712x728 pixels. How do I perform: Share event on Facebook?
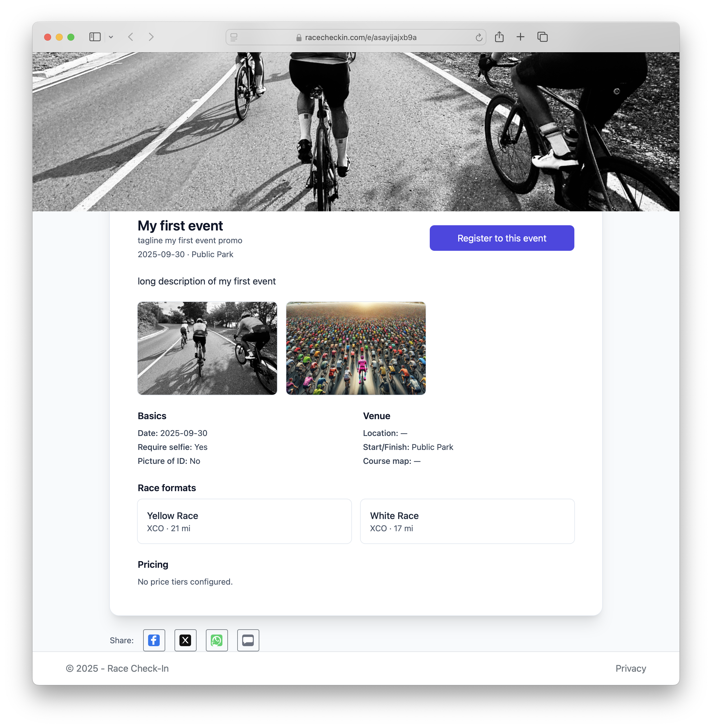154,640
